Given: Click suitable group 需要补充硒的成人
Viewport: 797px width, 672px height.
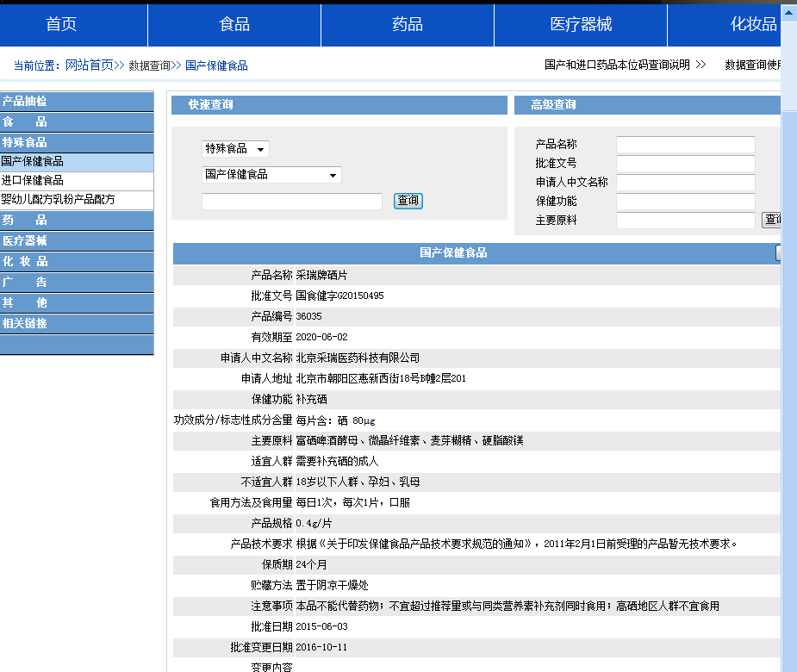Looking at the screenshot, I should [337, 462].
